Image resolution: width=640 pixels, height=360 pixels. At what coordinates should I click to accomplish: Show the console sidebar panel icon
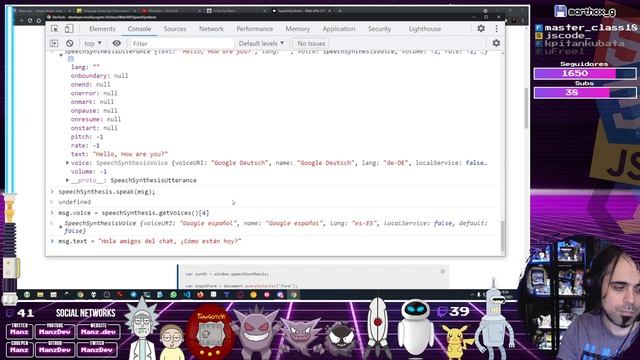tap(54, 43)
